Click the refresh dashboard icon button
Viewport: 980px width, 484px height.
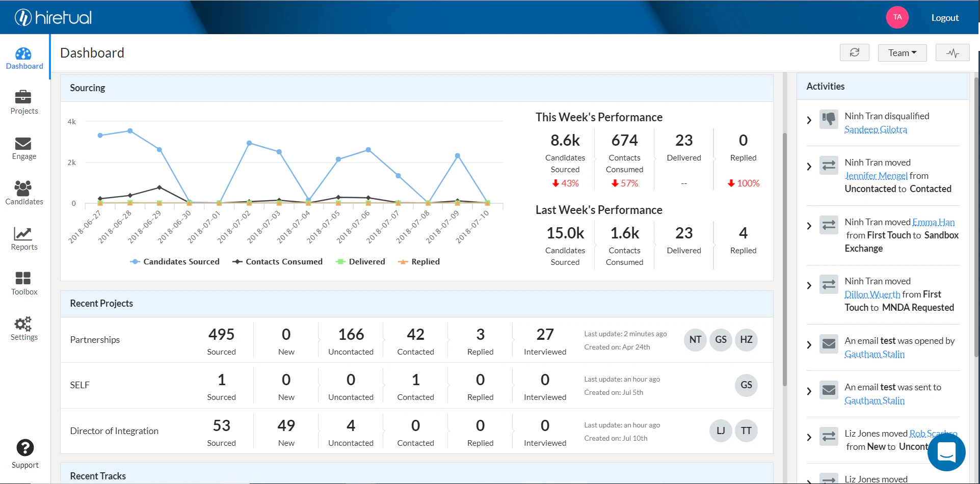click(855, 52)
